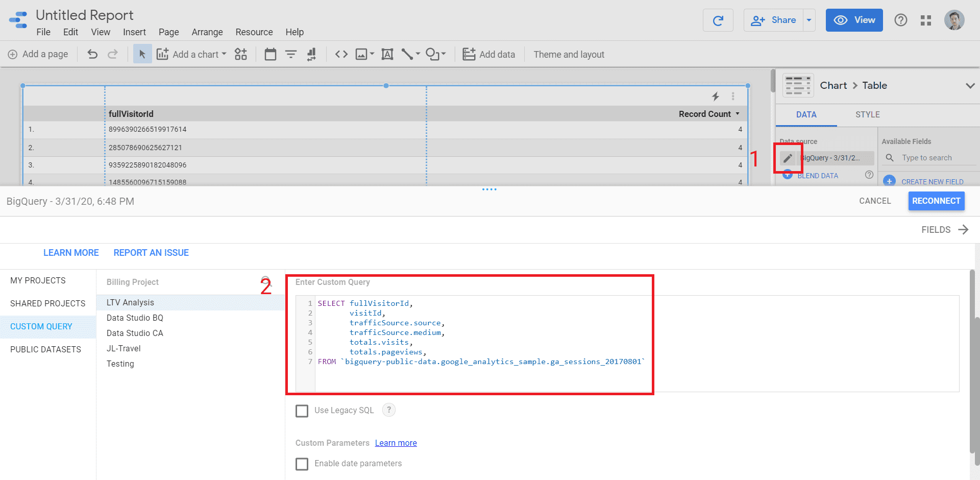
Task: Open the table three-dot menu
Action: (733, 97)
